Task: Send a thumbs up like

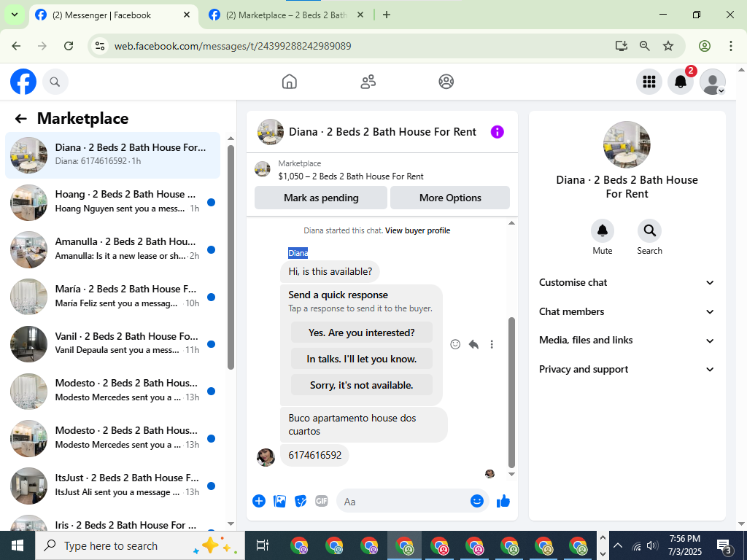Action: pyautogui.click(x=503, y=501)
